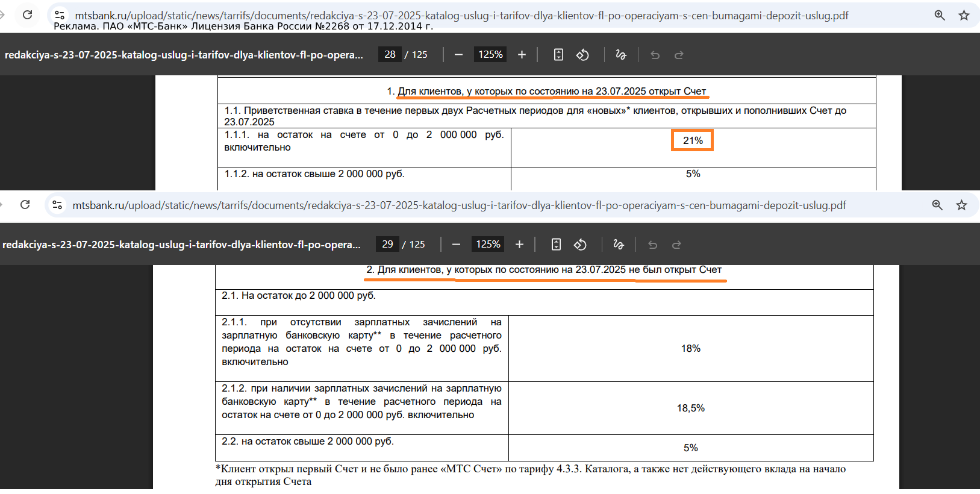
Task: Undo annotation in upper PDF toolbar
Action: [x=655, y=55]
